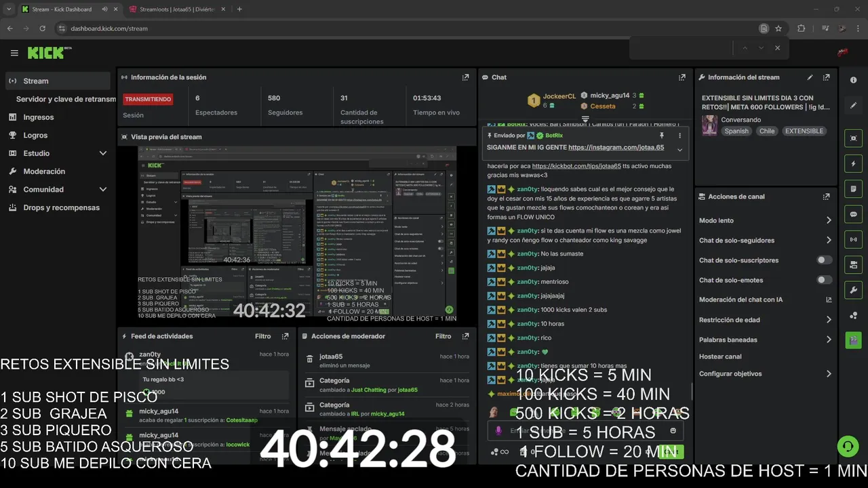
Task: Toggle the moderator actions document icon
Action: 853,188
